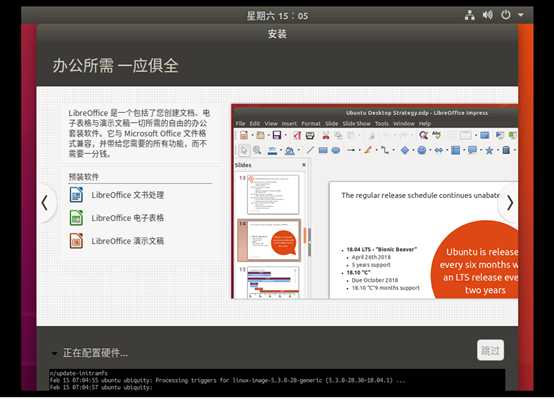Open File menu in Impress screenshot
Viewport: 554px width, 399px height.
tap(240, 124)
